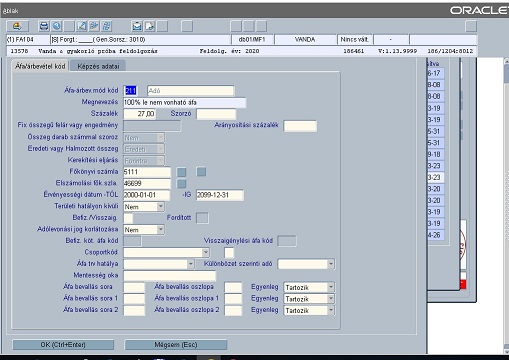
Task: Click the VANDA status bar entry
Action: click(x=305, y=39)
